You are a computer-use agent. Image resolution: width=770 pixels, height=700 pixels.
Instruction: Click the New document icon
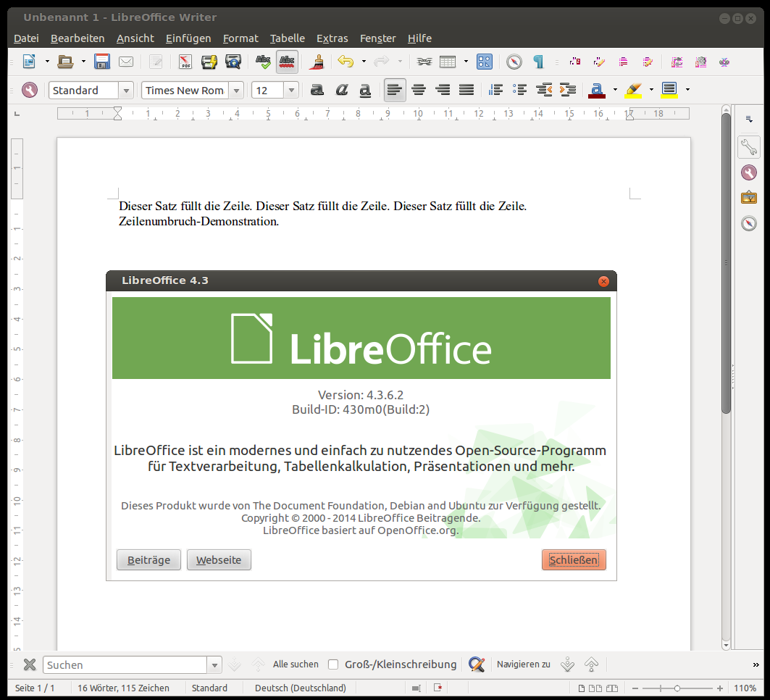(29, 62)
